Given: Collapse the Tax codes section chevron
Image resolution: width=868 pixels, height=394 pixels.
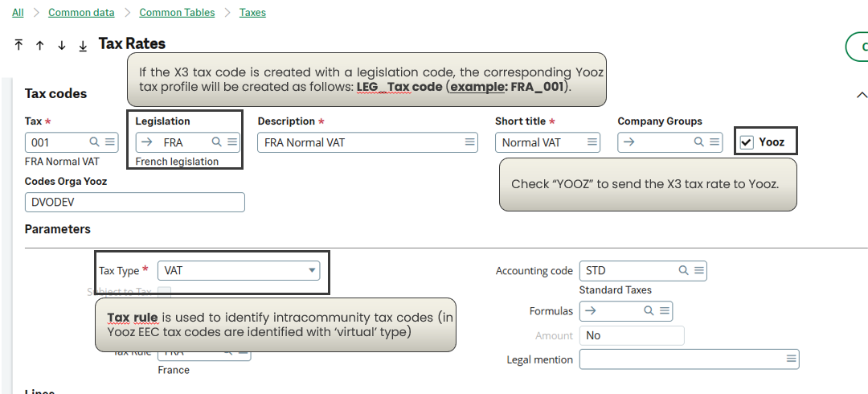Looking at the screenshot, I should coord(862,95).
